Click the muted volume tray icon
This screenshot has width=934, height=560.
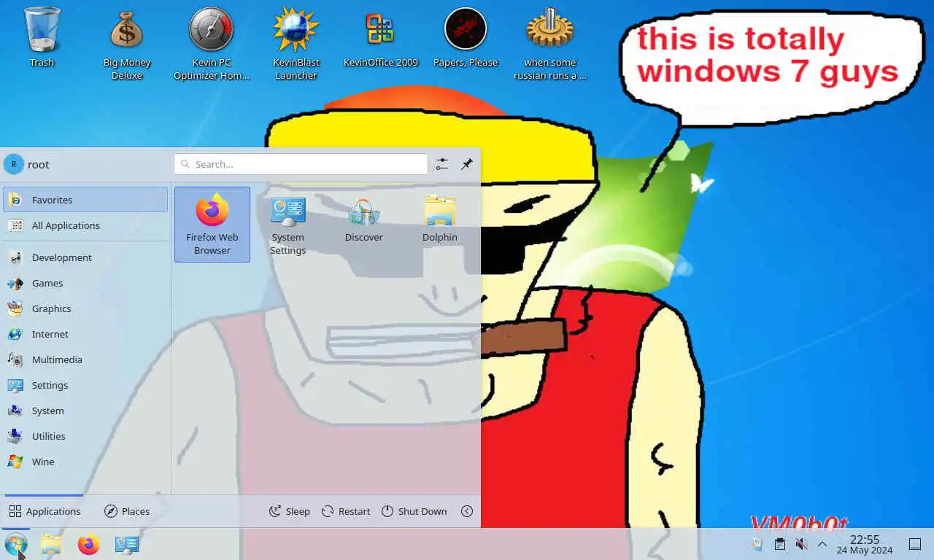[801, 544]
